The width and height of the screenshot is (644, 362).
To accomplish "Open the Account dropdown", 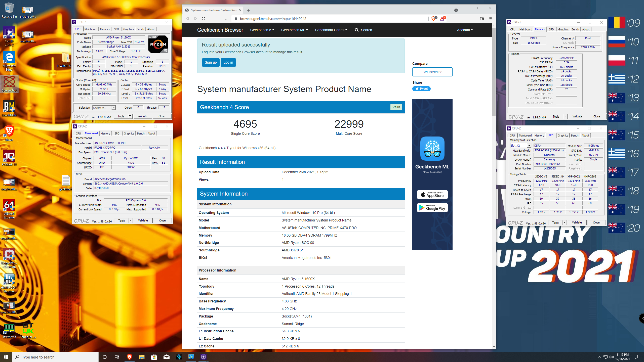I will point(465,30).
